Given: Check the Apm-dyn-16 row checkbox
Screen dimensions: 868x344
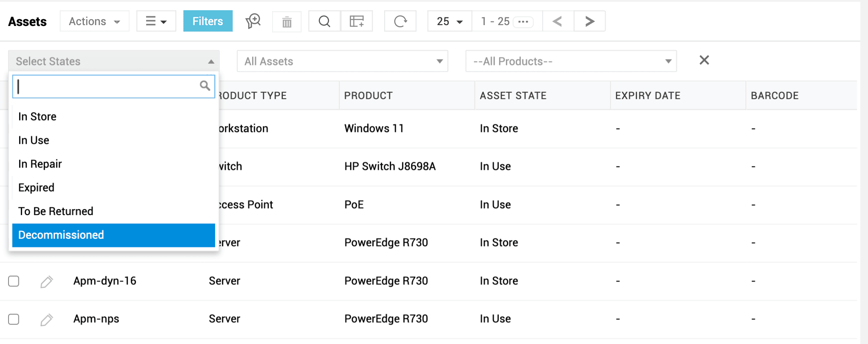Looking at the screenshot, I should (x=14, y=281).
